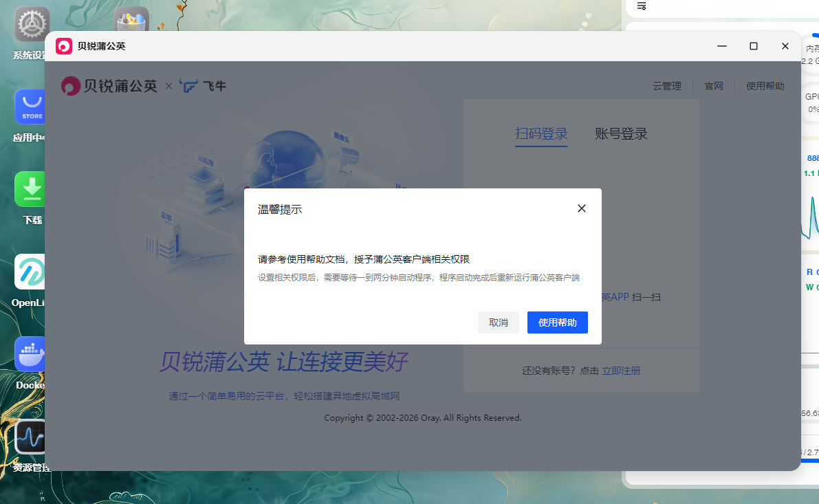Click the dialog title 温馨提示
The width and height of the screenshot is (819, 504).
pos(280,210)
